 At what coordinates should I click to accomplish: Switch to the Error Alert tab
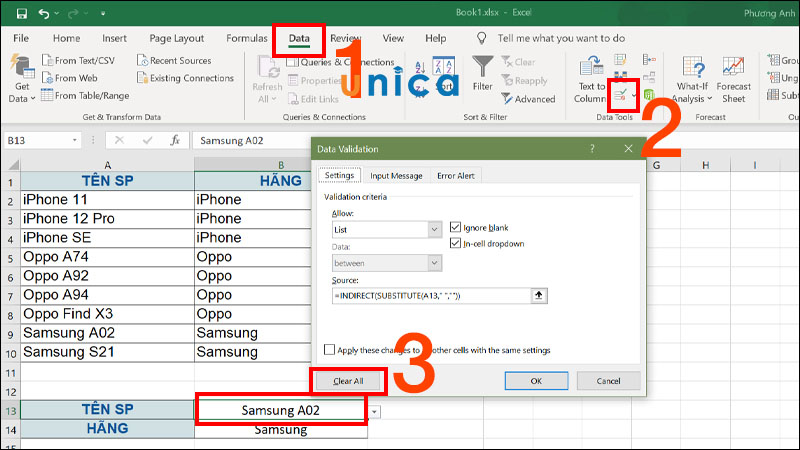[x=456, y=176]
